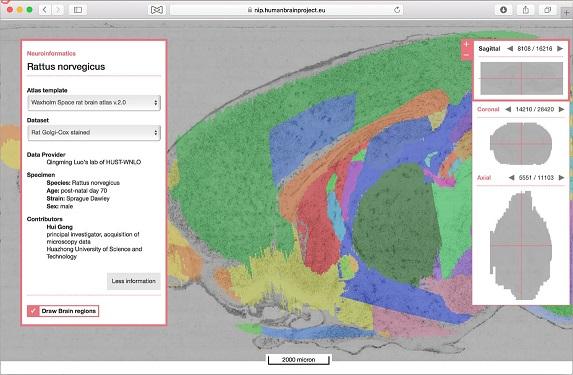
Task: Click the large green cortex region
Action: (x=227, y=175)
